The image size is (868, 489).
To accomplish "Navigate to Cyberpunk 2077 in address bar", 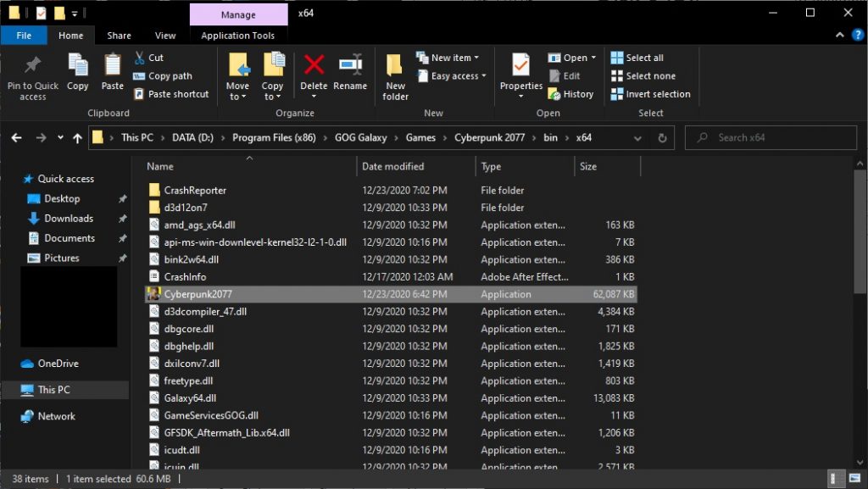I will (489, 138).
